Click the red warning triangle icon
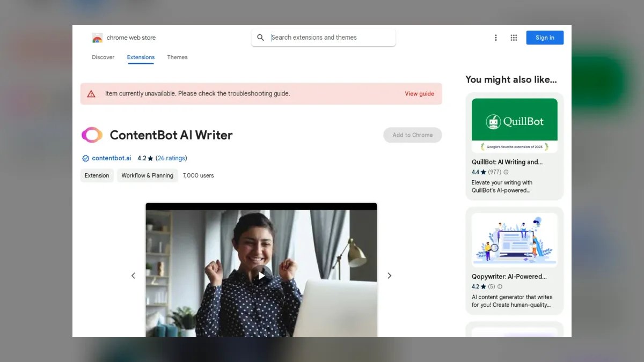 pos(91,93)
